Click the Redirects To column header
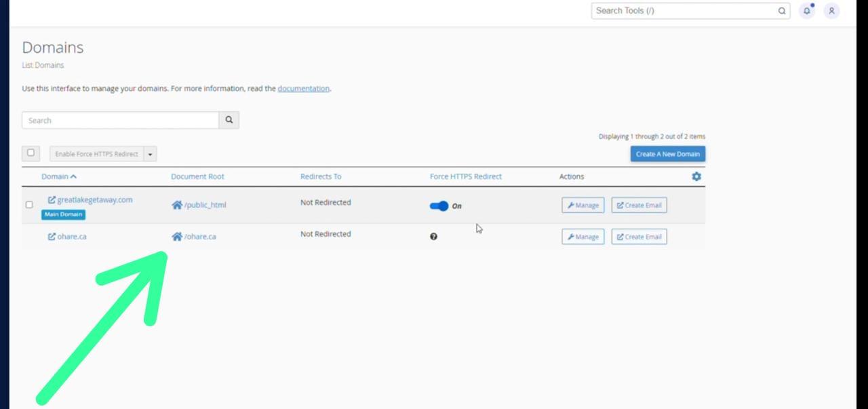868x409 pixels. click(321, 176)
